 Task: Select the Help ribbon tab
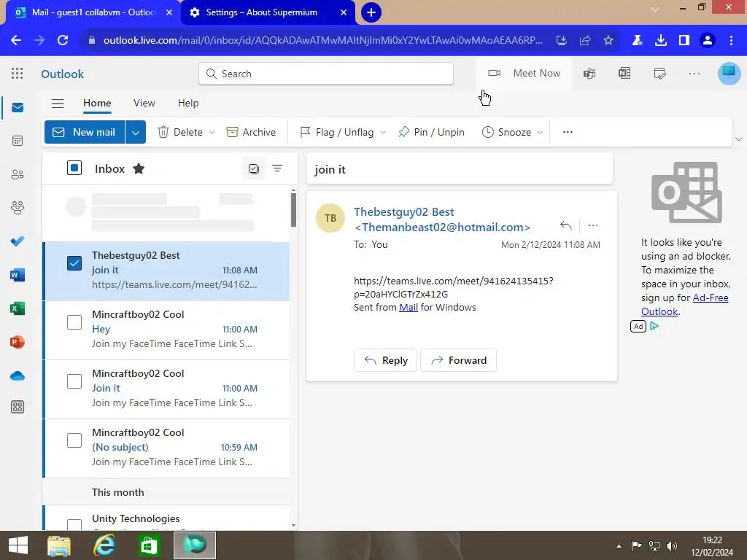coord(188,104)
